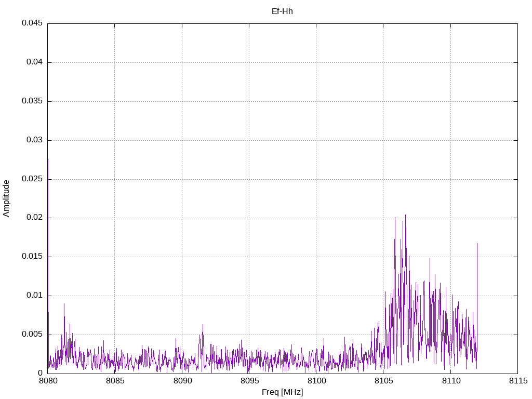
Task: Pick the 0.01 y-axis tick label
Action: [x=34, y=296]
